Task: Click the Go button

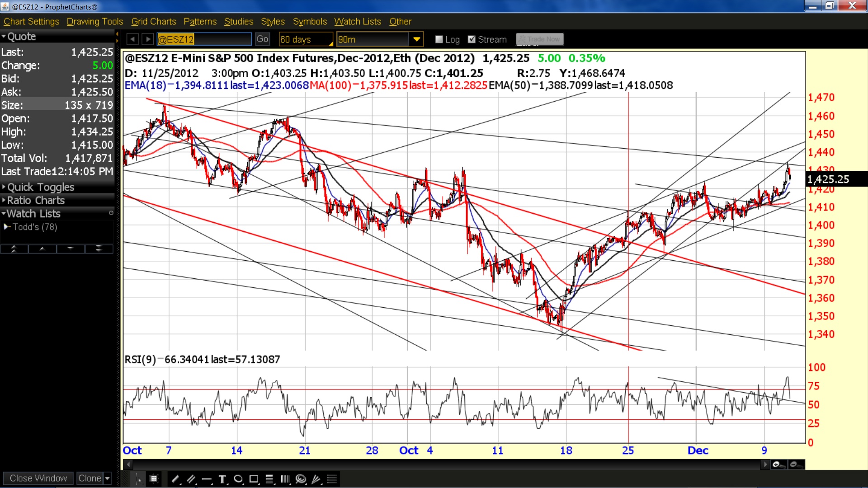Action: (262, 39)
